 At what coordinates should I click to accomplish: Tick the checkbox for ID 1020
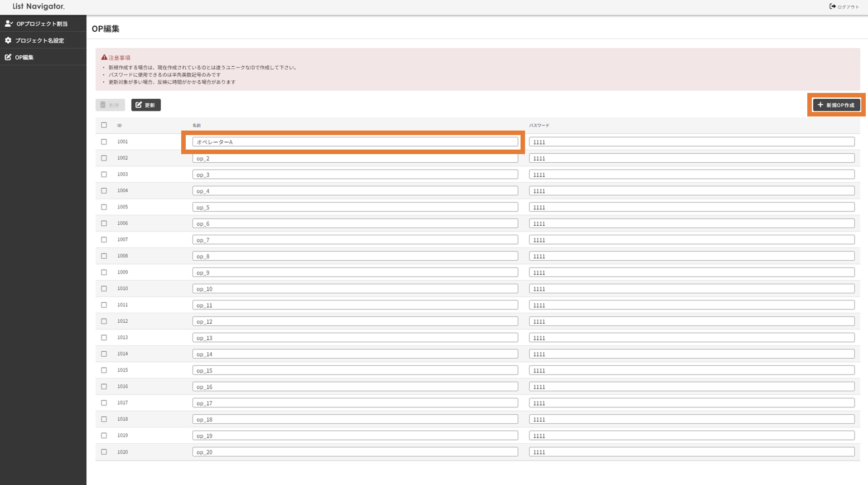tap(104, 452)
